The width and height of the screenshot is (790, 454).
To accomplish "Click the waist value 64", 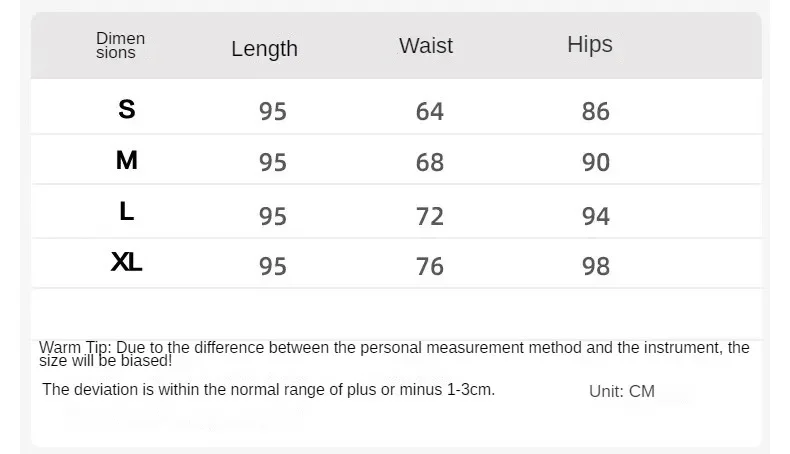I will [x=429, y=111].
